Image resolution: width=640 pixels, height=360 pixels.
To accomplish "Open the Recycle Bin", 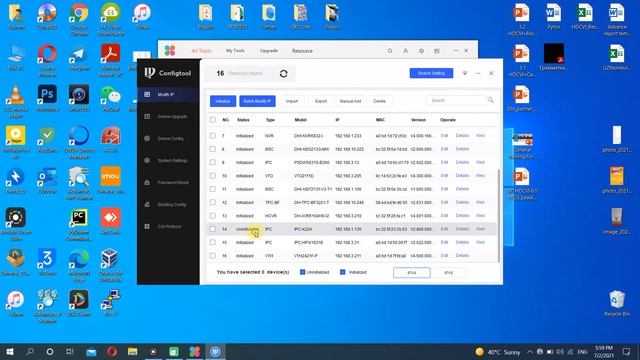I will click(x=617, y=303).
